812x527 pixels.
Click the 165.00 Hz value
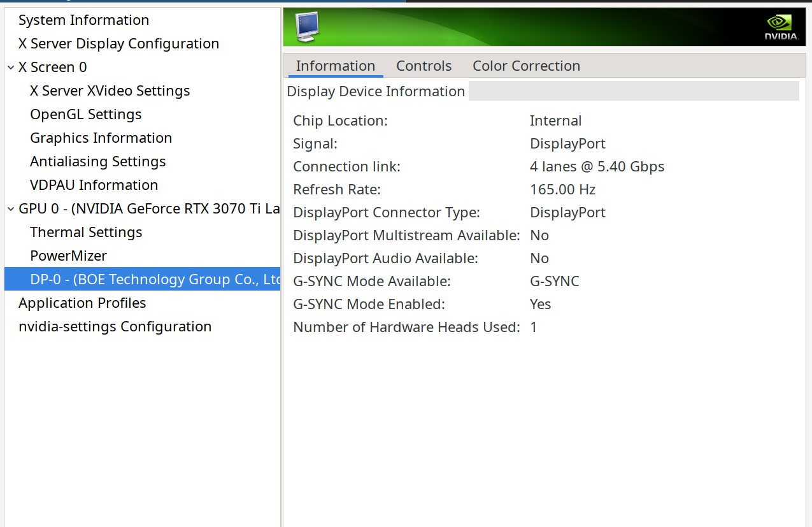[562, 189]
